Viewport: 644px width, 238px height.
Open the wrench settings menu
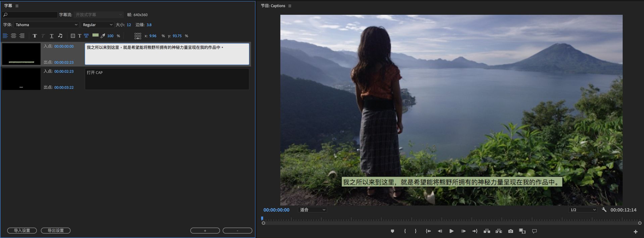point(604,210)
